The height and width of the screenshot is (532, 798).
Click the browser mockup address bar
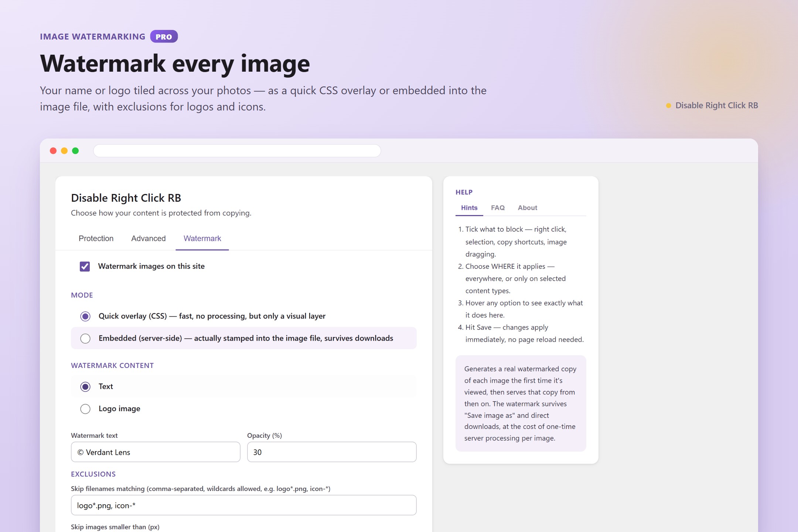(237, 151)
